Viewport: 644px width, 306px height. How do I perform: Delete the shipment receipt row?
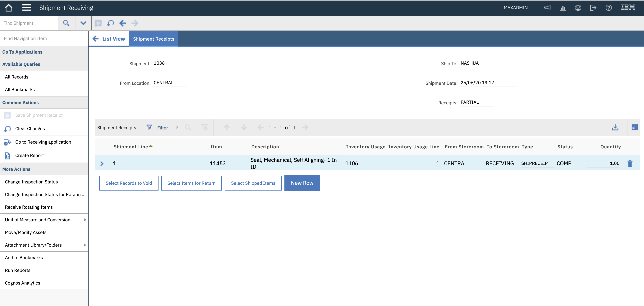click(630, 164)
